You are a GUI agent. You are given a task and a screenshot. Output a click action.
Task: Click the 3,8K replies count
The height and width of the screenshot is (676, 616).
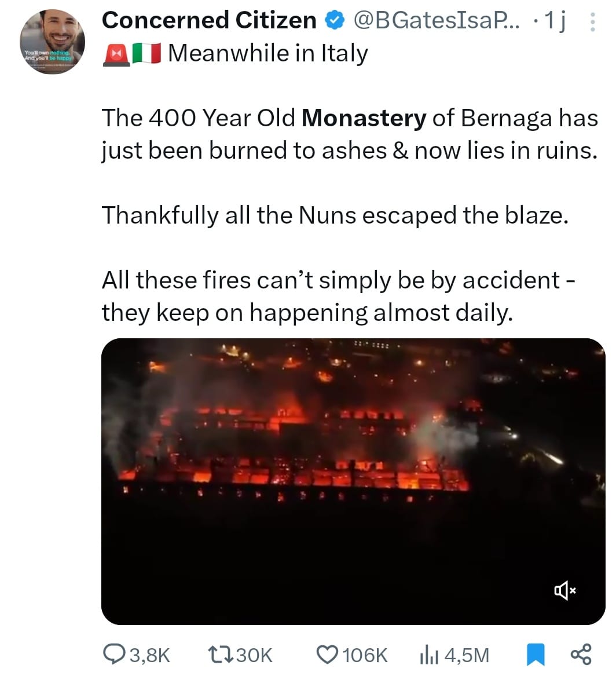coord(149,655)
